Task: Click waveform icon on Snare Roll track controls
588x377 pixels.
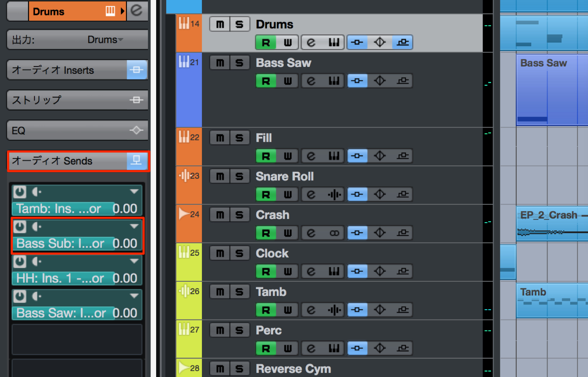Action: tap(334, 194)
